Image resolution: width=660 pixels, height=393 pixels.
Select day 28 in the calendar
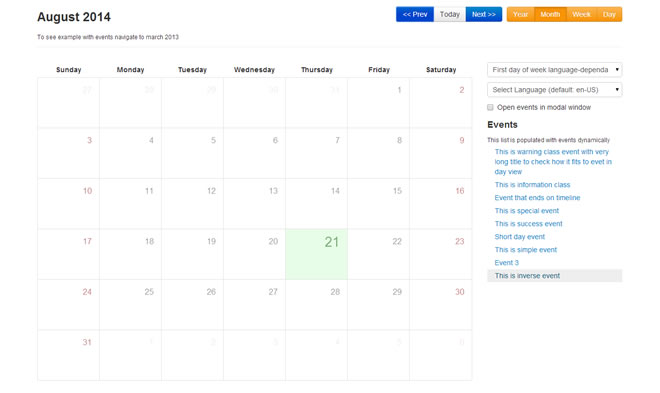click(317, 305)
